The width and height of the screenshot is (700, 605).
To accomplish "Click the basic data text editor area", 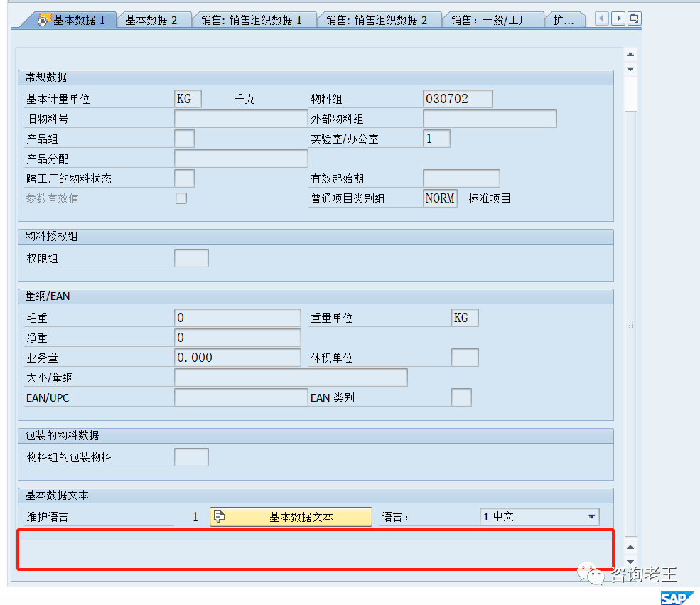I will pos(316,550).
